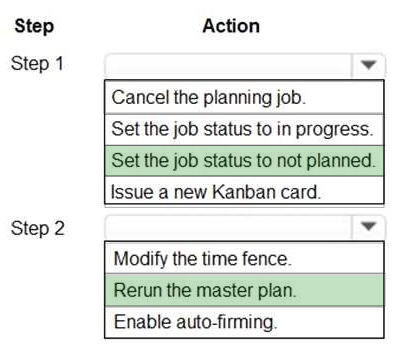Select 'Cancel the planning job.' option
Image resolution: width=401 pixels, height=361 pixels.
tap(244, 97)
